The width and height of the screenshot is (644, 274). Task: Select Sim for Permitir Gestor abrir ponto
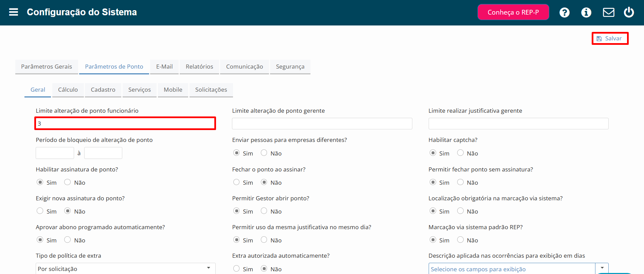coord(236,211)
